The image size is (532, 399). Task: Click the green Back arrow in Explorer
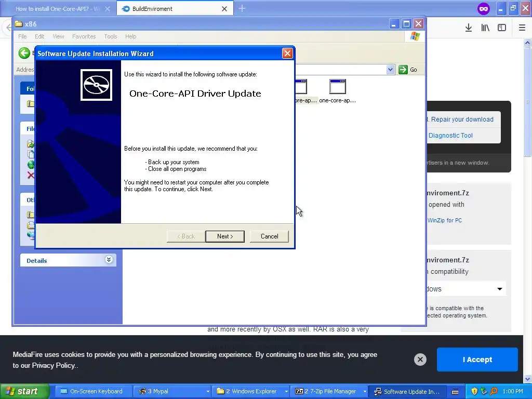(x=24, y=53)
